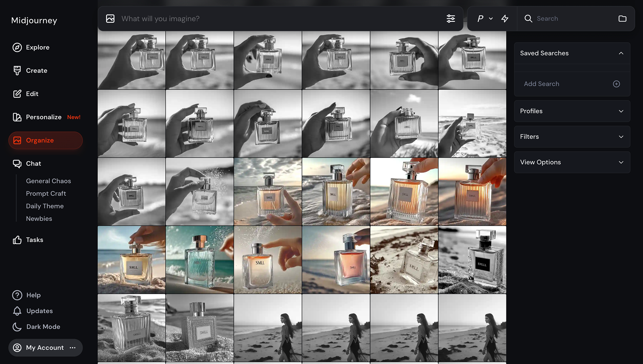
Task: Click the Create brush icon
Action: coord(17,71)
